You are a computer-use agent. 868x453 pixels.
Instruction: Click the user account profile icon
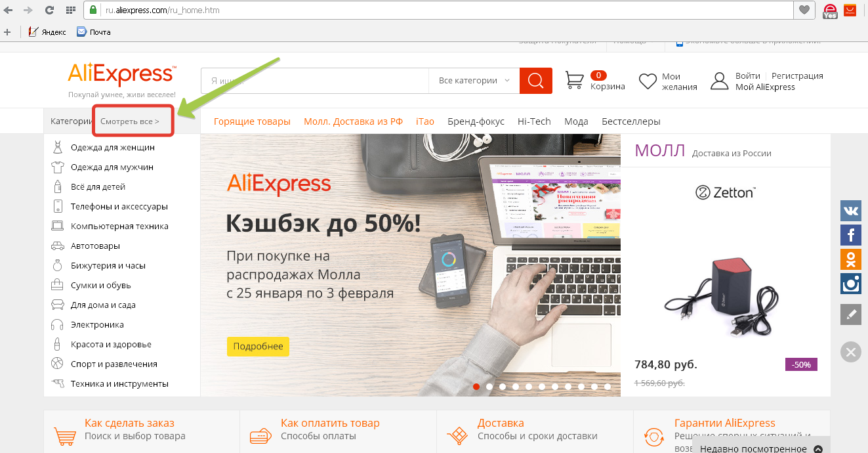[x=720, y=81]
